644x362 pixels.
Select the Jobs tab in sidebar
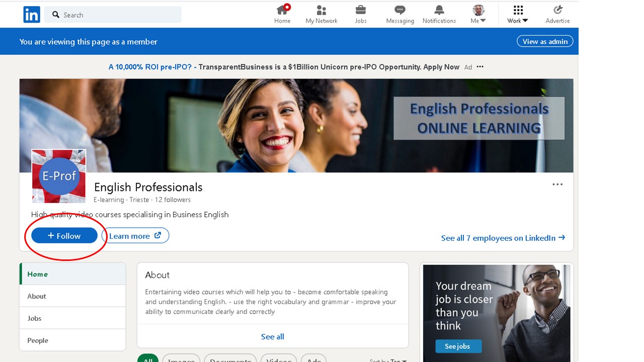(x=72, y=318)
